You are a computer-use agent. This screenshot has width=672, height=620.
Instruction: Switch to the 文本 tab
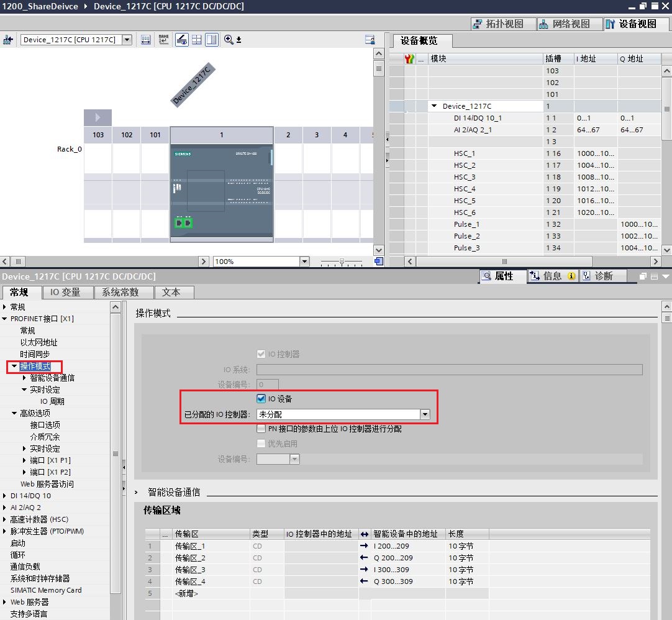tap(174, 293)
